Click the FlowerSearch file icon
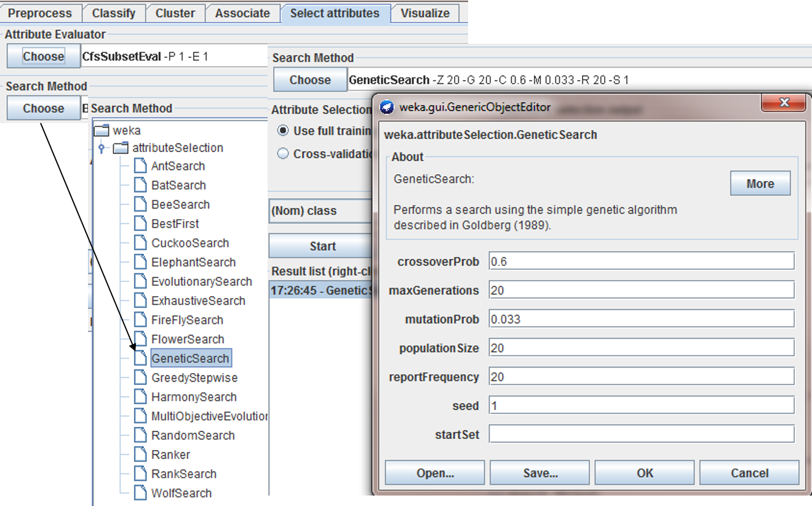Image resolution: width=812 pixels, height=506 pixels. click(x=140, y=339)
